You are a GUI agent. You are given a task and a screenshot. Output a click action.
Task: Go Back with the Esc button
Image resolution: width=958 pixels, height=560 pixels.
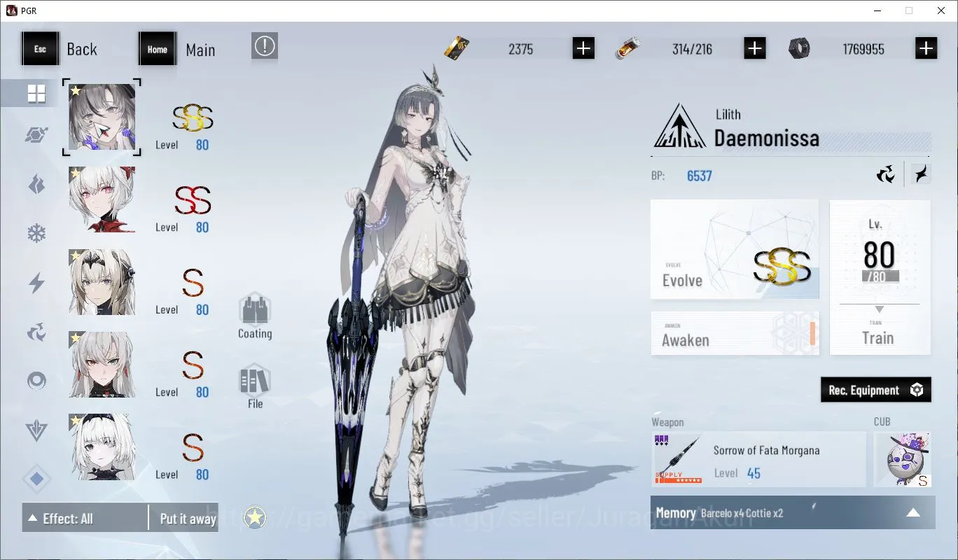tap(40, 49)
